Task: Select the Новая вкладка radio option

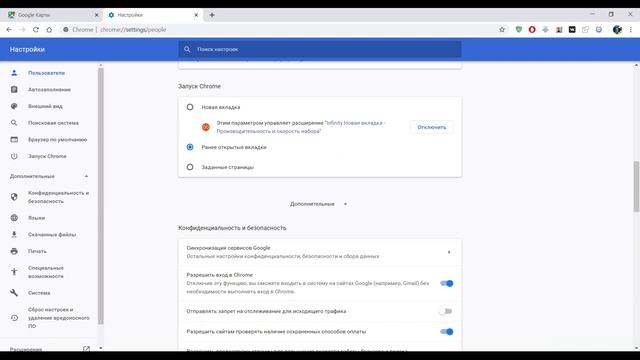Action: [190, 107]
